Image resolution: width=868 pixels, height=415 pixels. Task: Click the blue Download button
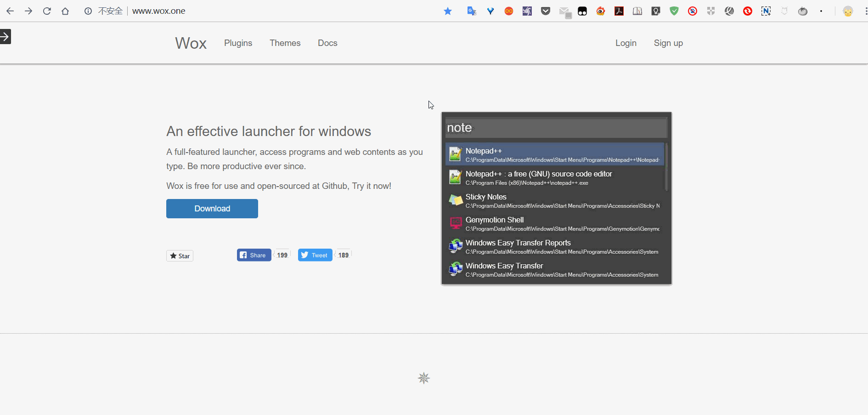pos(212,209)
